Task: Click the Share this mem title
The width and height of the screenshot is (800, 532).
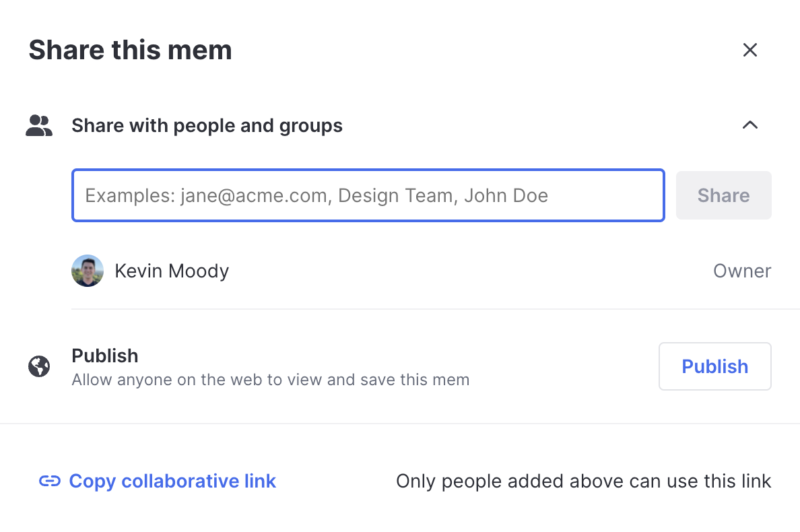Action: 130,50
